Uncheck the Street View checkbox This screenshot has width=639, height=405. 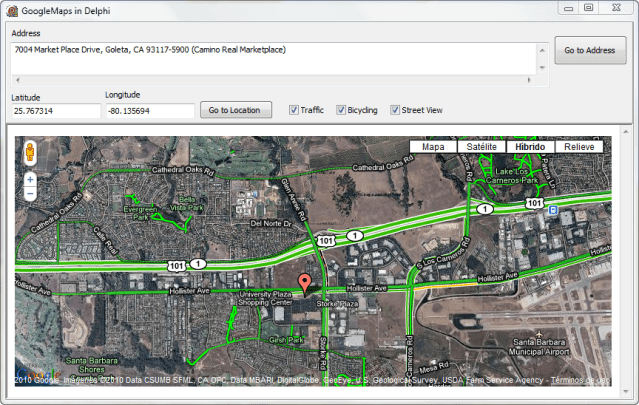[395, 110]
